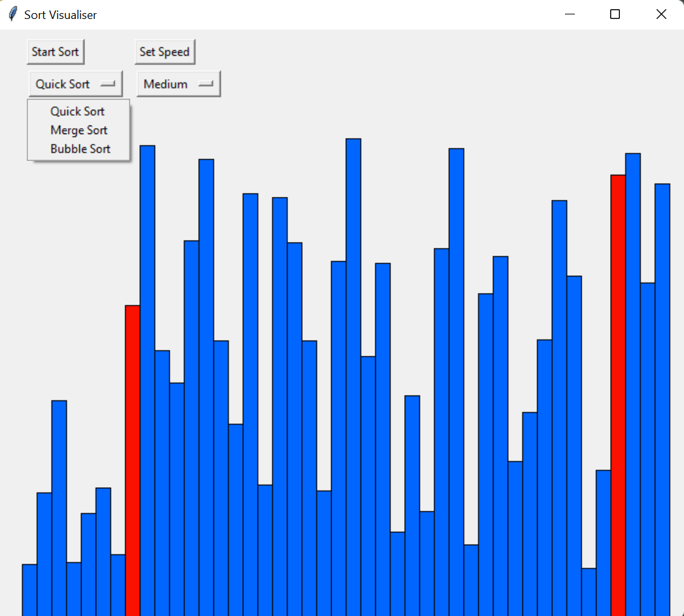Screen dimensions: 684x616
Task: Maximize the Sort Visualiser window
Action: pyautogui.click(x=615, y=14)
